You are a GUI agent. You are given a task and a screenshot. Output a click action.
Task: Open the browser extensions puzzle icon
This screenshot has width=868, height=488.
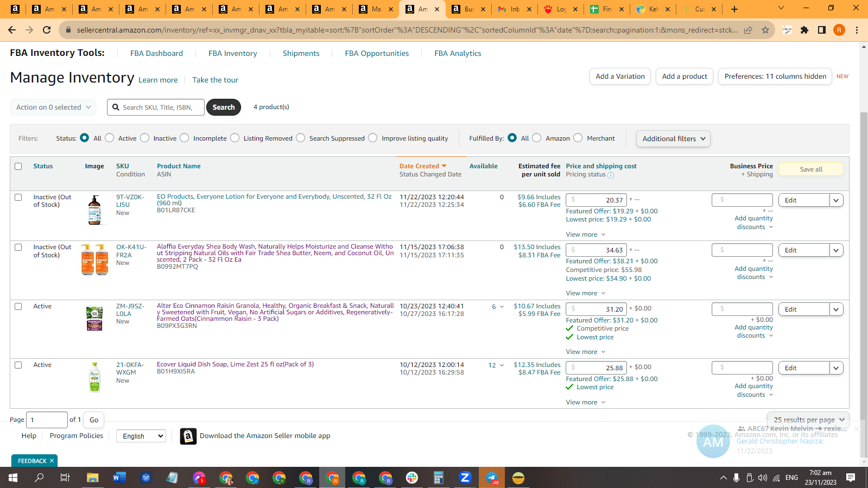click(x=804, y=30)
